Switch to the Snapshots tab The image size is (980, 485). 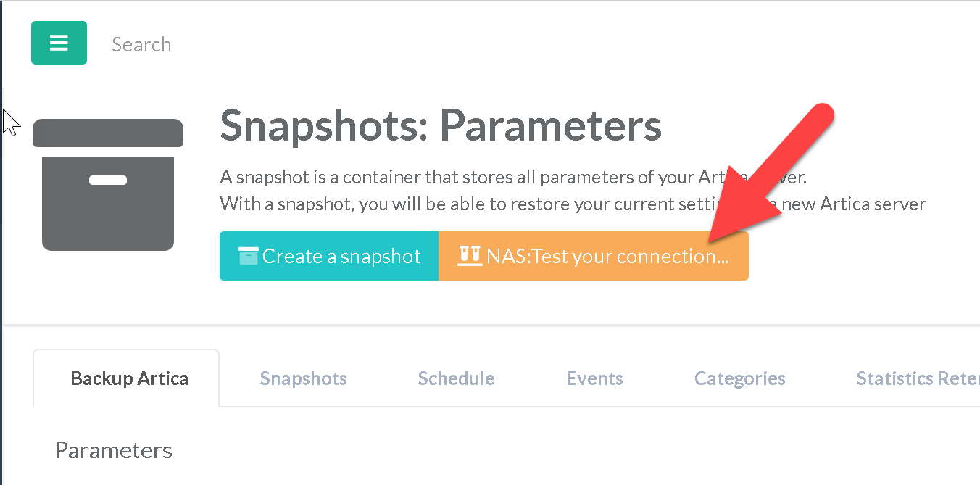coord(303,378)
